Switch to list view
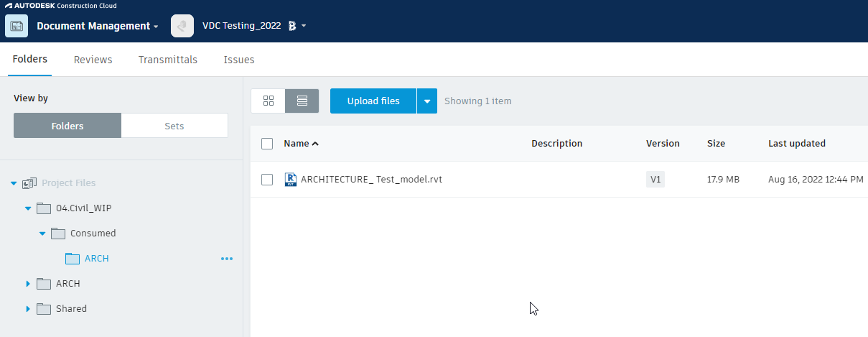The image size is (868, 337). (302, 101)
